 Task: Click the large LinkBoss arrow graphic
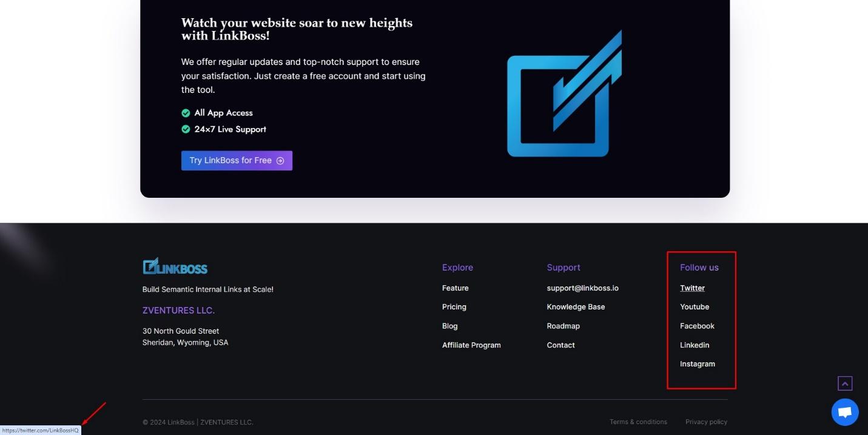565,94
